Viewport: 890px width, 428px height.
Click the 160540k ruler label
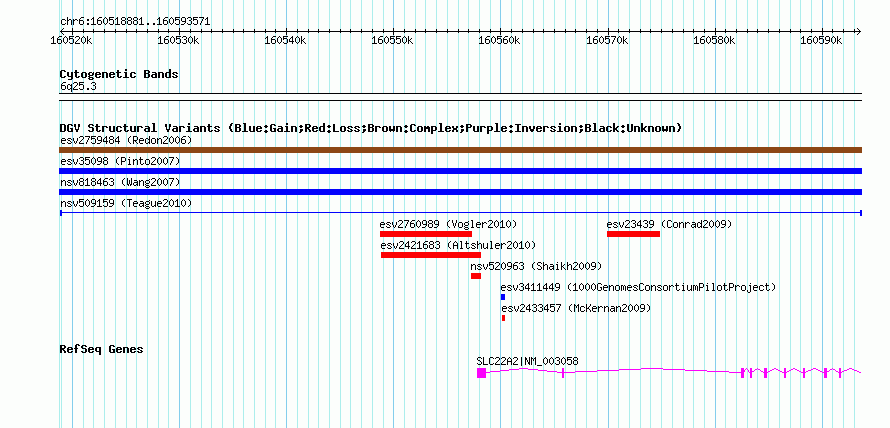[286, 41]
